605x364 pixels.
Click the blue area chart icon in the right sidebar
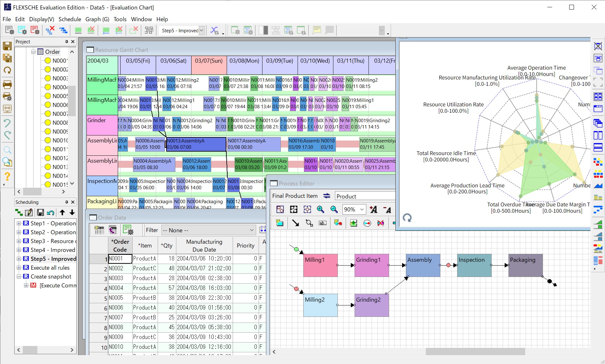click(x=598, y=186)
